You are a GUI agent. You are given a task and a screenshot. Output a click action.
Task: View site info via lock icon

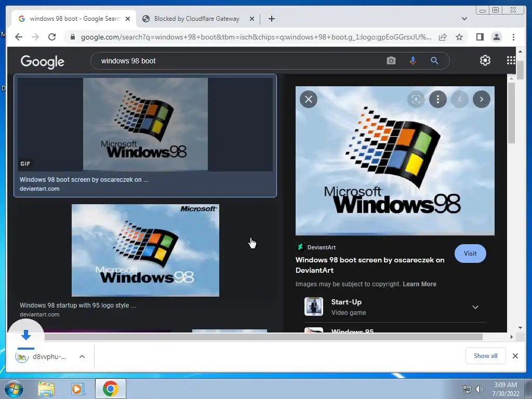pos(72,37)
